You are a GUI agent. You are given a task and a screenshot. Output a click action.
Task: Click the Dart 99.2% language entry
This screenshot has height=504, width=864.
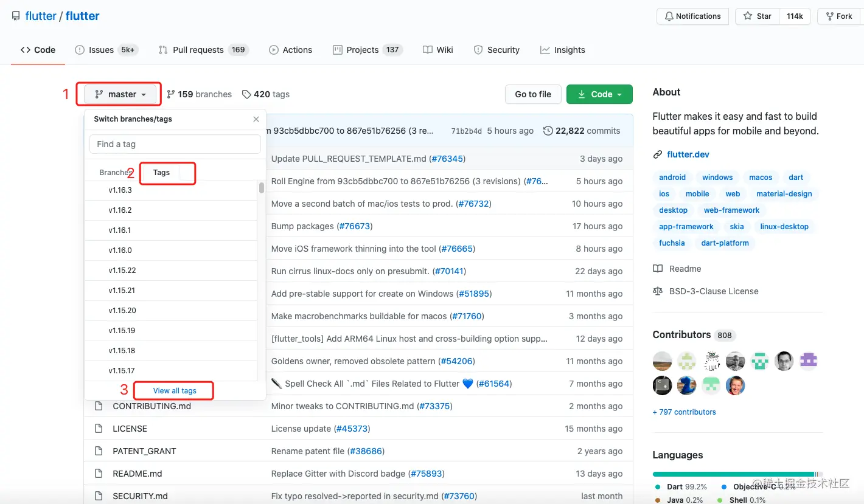(681, 487)
